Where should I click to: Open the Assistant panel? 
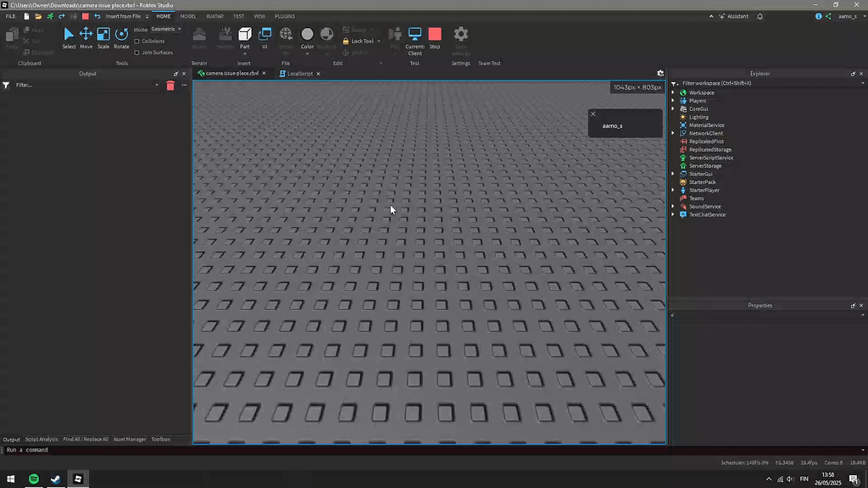(x=736, y=15)
